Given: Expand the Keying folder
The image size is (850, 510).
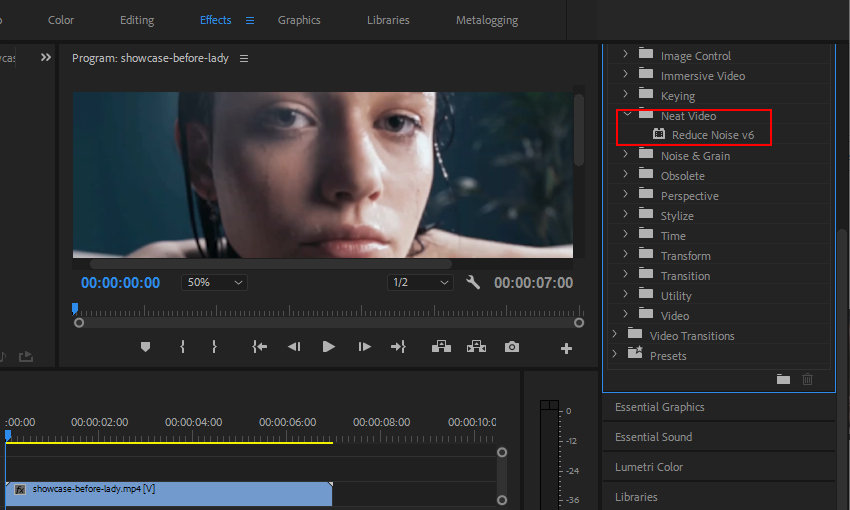Looking at the screenshot, I should 626,94.
